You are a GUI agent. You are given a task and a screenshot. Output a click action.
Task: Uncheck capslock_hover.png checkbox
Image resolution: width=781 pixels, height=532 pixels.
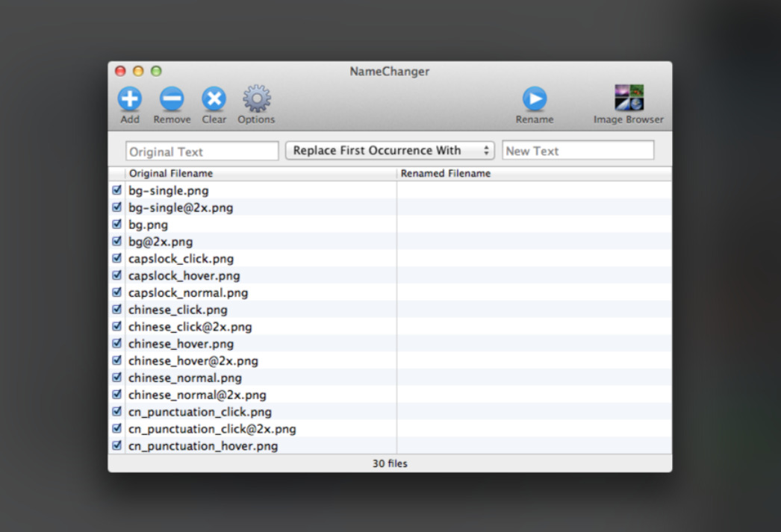pyautogui.click(x=117, y=275)
